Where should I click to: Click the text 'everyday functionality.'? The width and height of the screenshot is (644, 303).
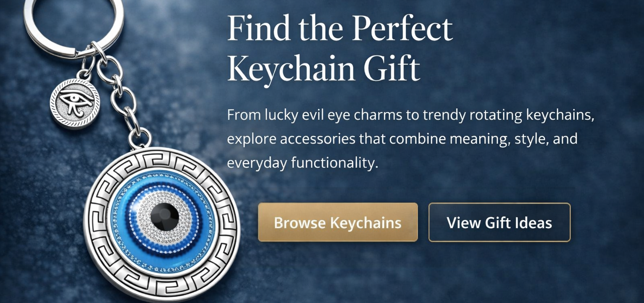(302, 163)
